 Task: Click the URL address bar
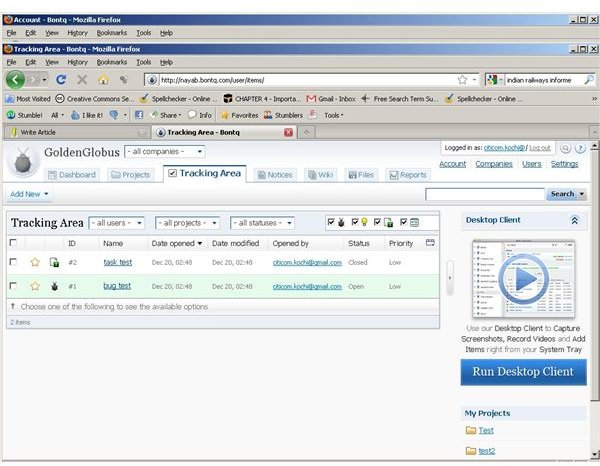pos(306,80)
